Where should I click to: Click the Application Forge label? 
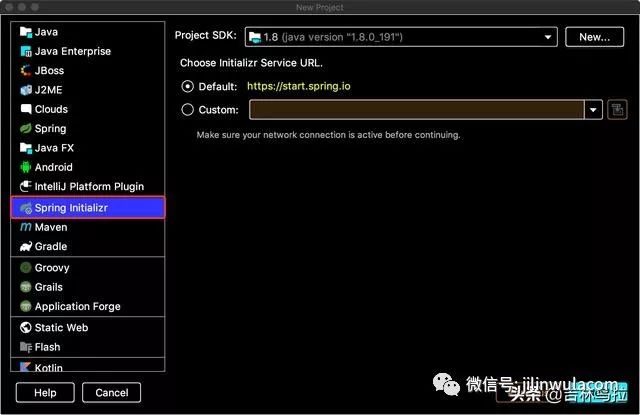pos(78,306)
